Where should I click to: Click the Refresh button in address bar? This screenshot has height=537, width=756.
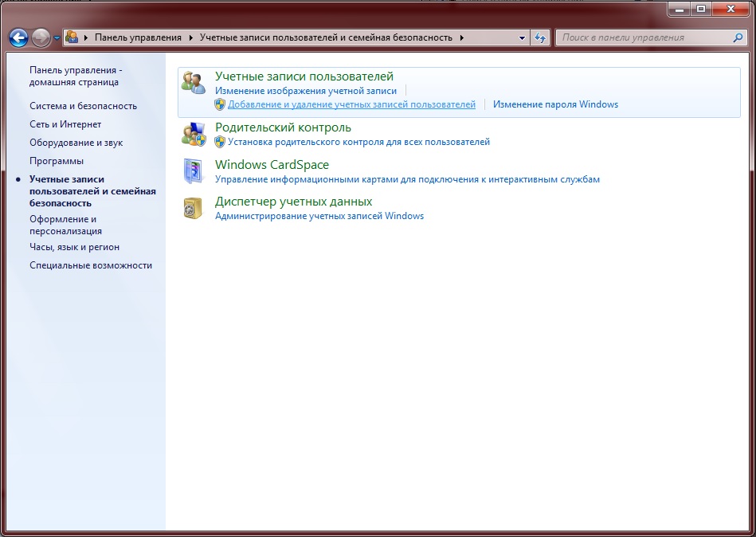click(540, 37)
